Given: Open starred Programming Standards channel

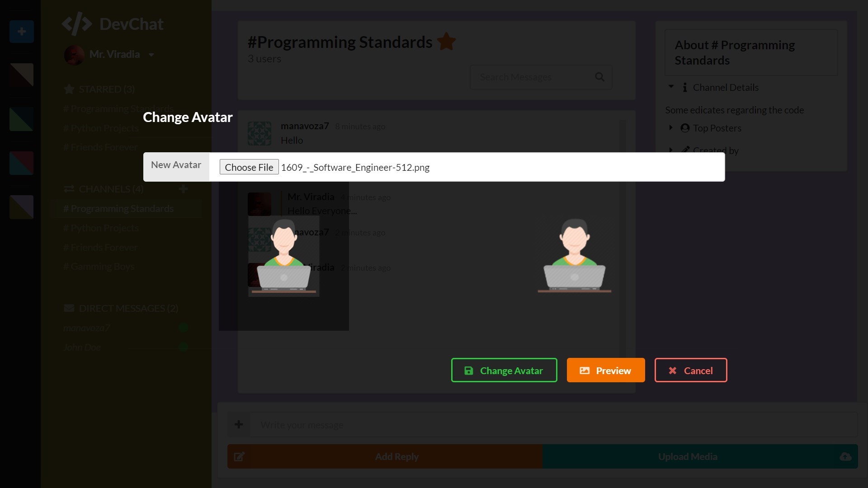Looking at the screenshot, I should point(118,109).
